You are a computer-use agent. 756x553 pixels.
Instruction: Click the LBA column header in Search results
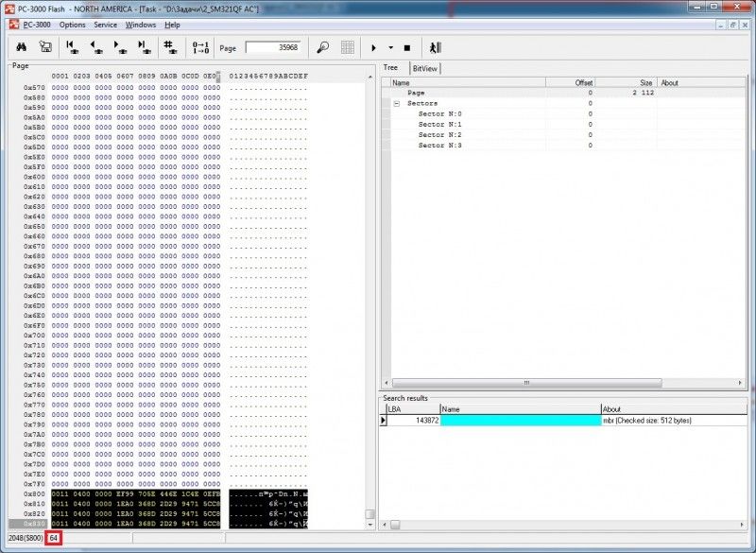tap(414, 409)
